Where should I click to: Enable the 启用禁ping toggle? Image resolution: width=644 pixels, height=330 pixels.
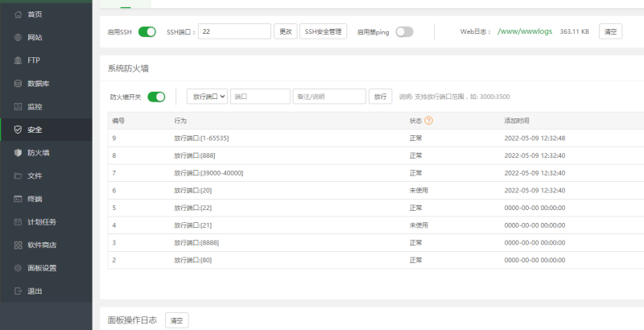(405, 31)
